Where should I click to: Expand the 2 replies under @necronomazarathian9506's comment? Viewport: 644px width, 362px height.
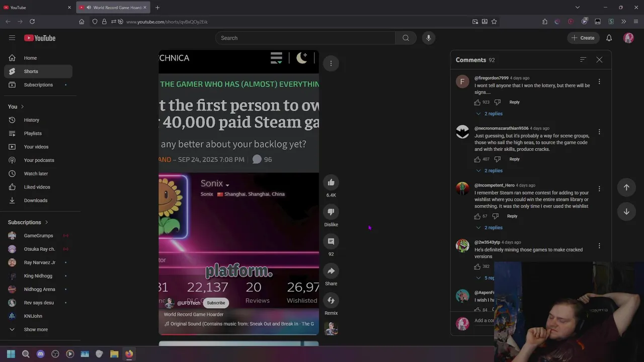489,170
